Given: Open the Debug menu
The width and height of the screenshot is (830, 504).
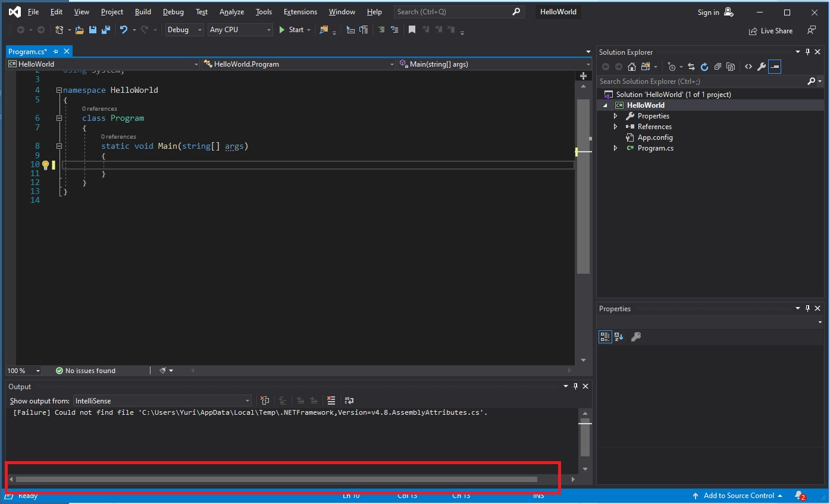Looking at the screenshot, I should pyautogui.click(x=173, y=12).
